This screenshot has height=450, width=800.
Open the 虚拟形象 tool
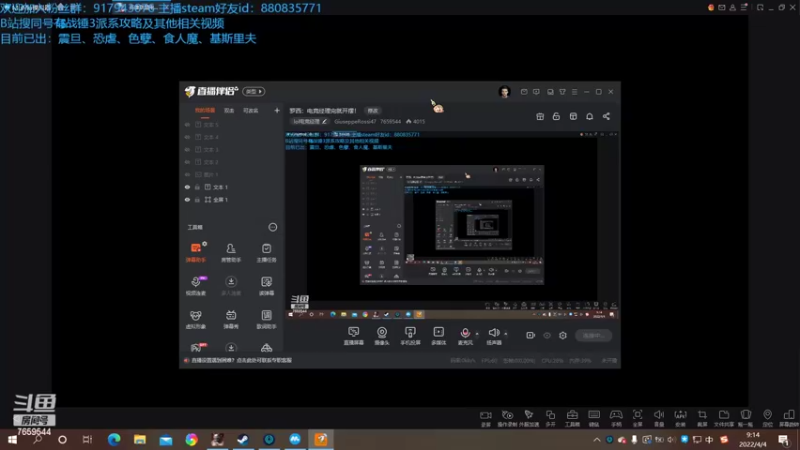coord(196,319)
